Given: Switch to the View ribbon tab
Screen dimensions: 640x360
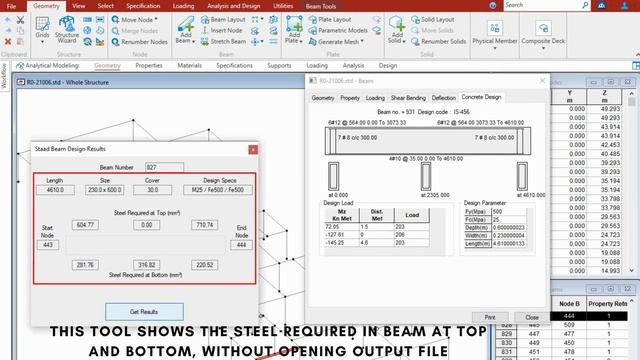Looking at the screenshot, I should (x=78, y=6).
